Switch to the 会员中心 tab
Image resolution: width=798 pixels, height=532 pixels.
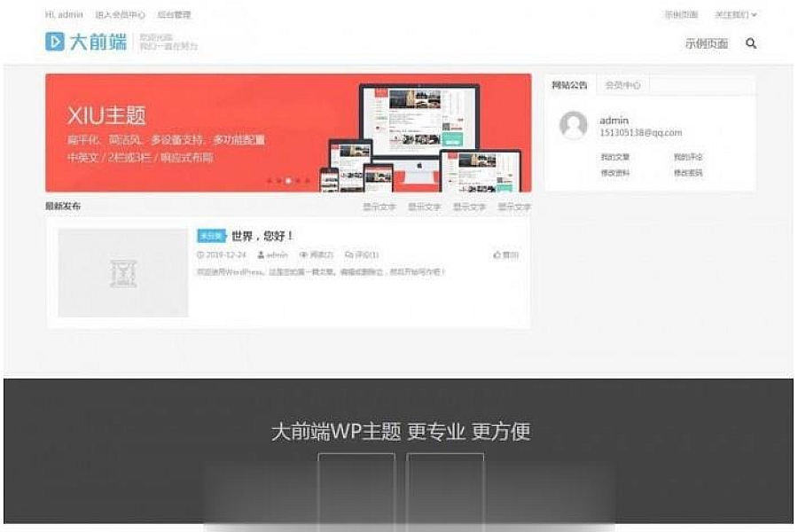(622, 85)
